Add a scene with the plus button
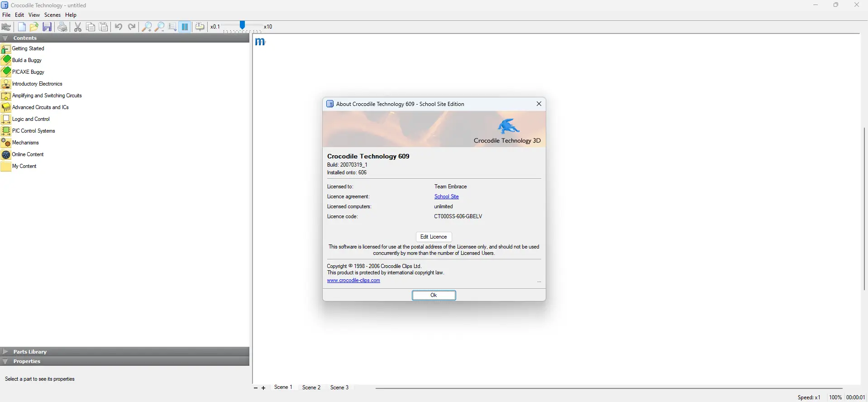The height and width of the screenshot is (402, 868). coord(263,388)
